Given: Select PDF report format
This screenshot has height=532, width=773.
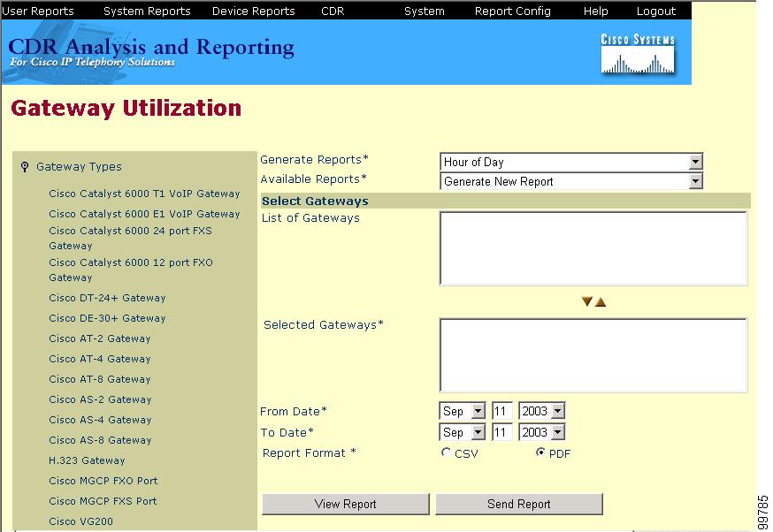Looking at the screenshot, I should [540, 452].
